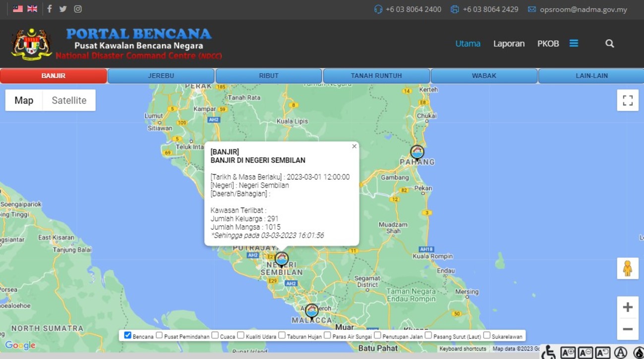Enable the Pasang Surut (Laut) checkbox
644x359 pixels.
pyautogui.click(x=428, y=335)
